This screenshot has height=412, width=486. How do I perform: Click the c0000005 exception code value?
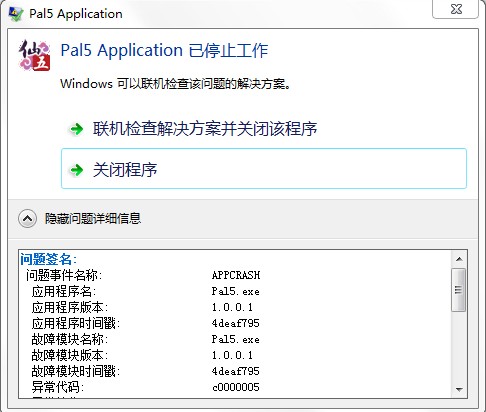(x=236, y=387)
